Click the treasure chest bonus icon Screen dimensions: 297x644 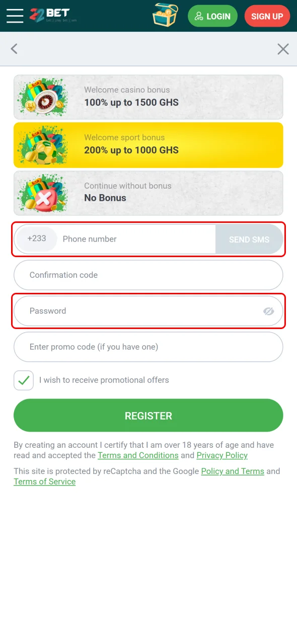[x=165, y=16]
